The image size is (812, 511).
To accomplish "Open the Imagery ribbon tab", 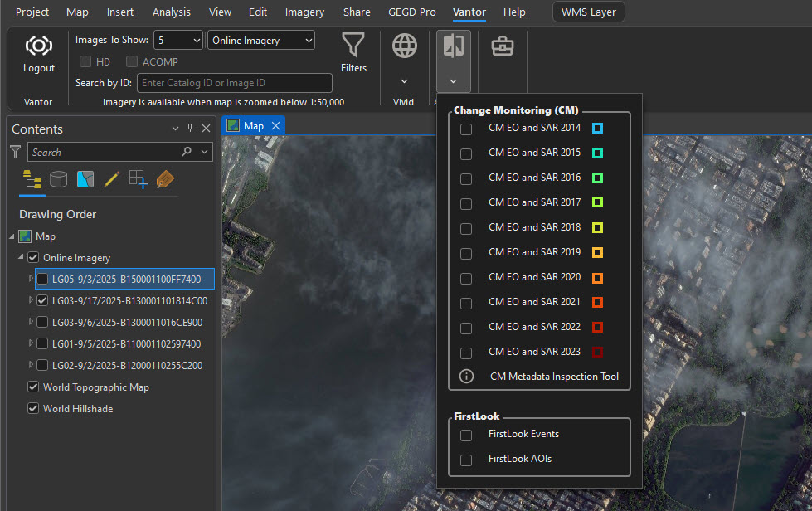I will tap(304, 12).
